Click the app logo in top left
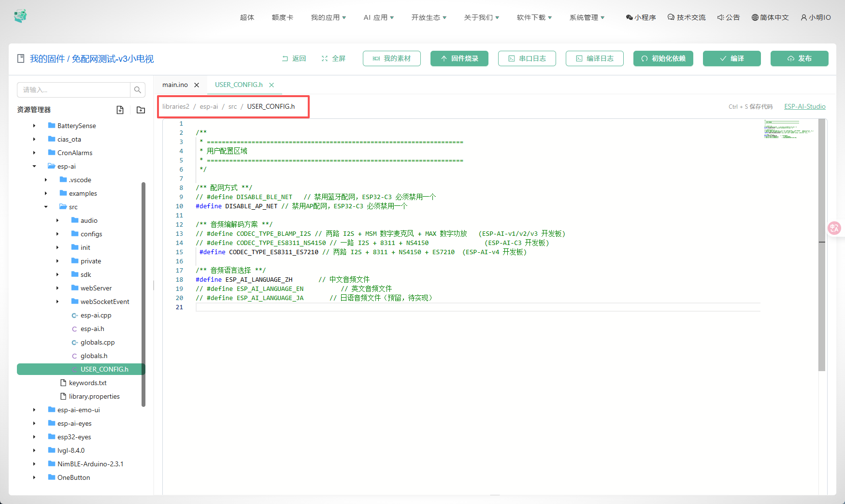The width and height of the screenshot is (845, 504). (20, 16)
